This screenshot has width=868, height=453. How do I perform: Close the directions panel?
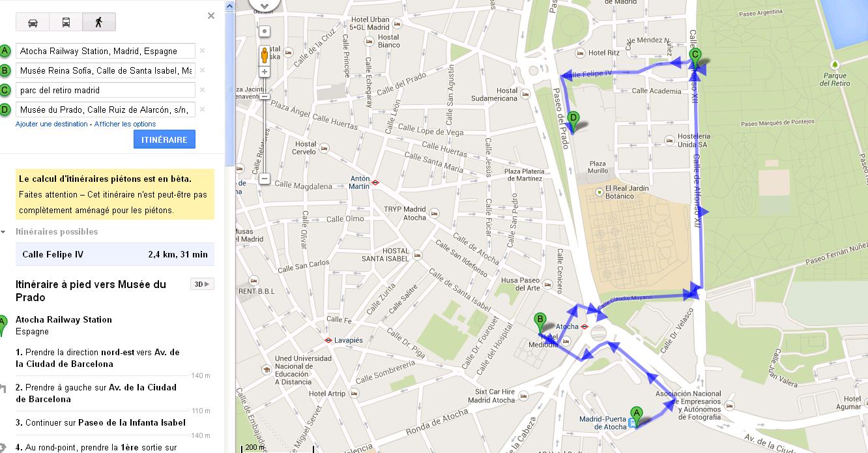[210, 16]
